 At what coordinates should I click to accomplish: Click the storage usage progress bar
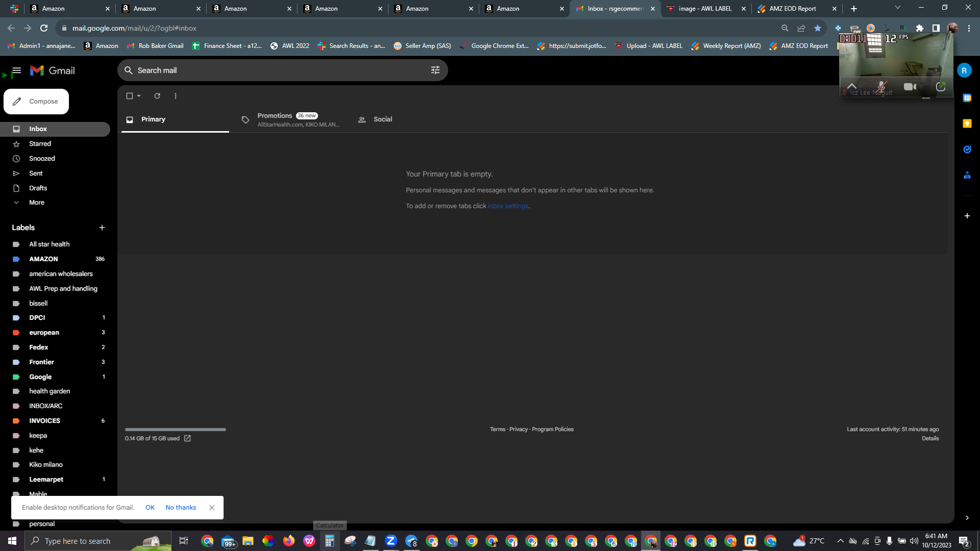tap(175, 430)
